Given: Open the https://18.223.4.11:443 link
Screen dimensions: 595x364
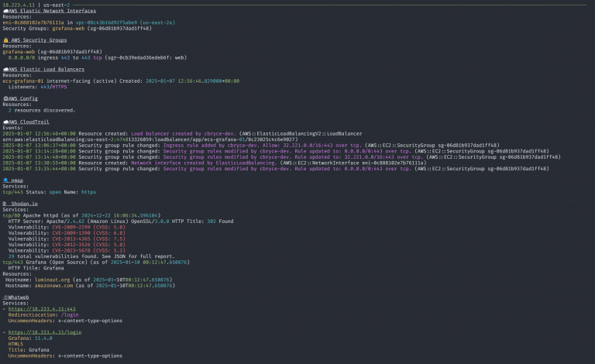Looking at the screenshot, I should [42, 309].
